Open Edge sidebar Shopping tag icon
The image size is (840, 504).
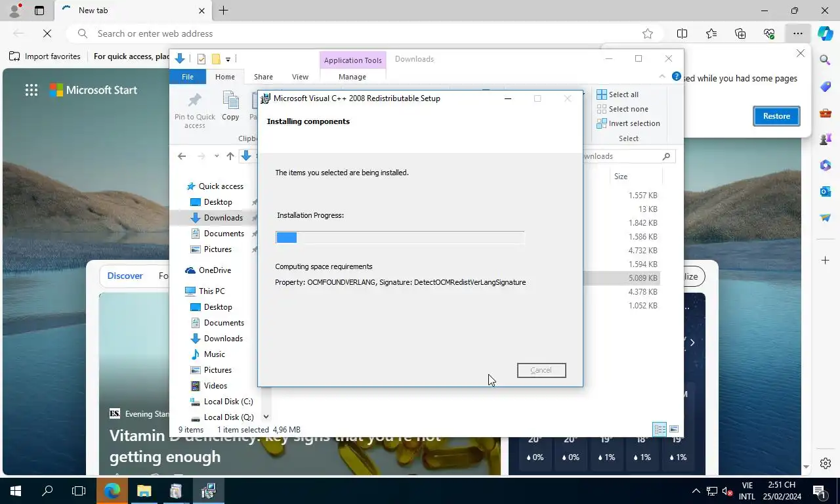826,87
